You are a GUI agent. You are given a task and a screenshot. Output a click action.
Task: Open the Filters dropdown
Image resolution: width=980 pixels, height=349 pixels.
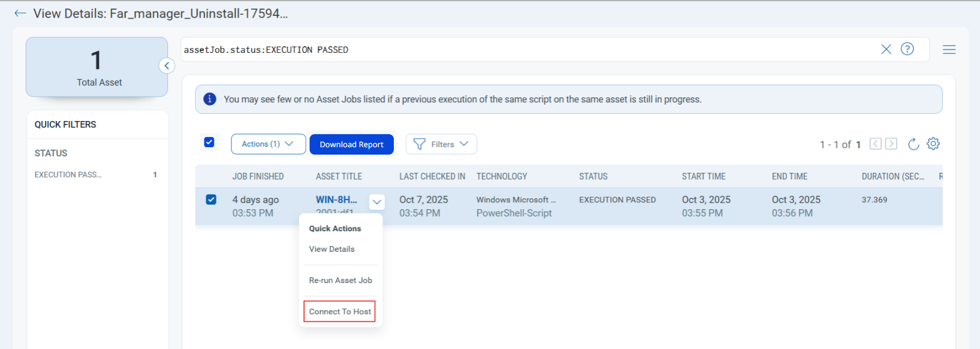(441, 144)
